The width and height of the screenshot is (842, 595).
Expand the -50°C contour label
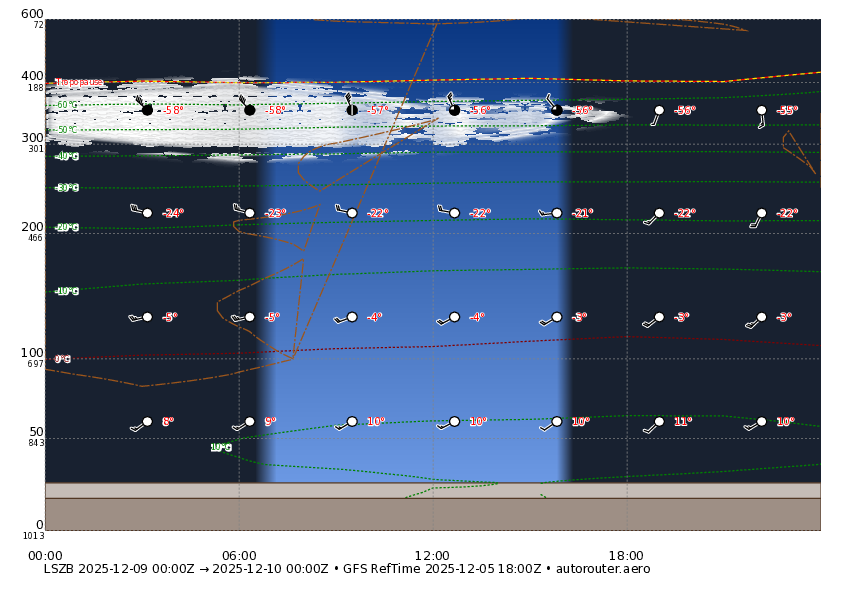[x=65, y=130]
